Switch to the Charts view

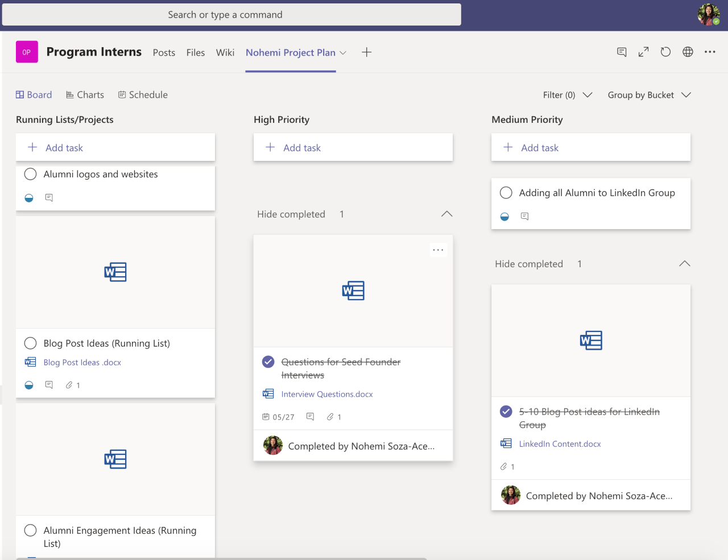coord(85,95)
